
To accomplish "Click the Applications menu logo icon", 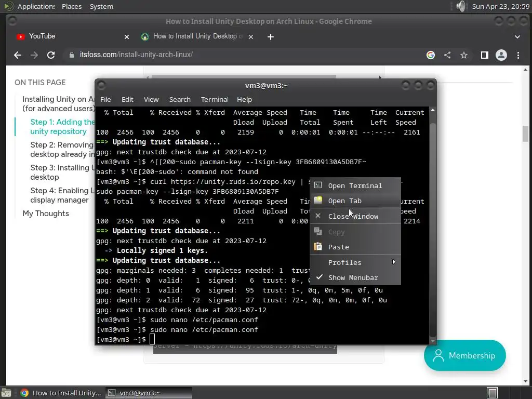I will point(8,6).
